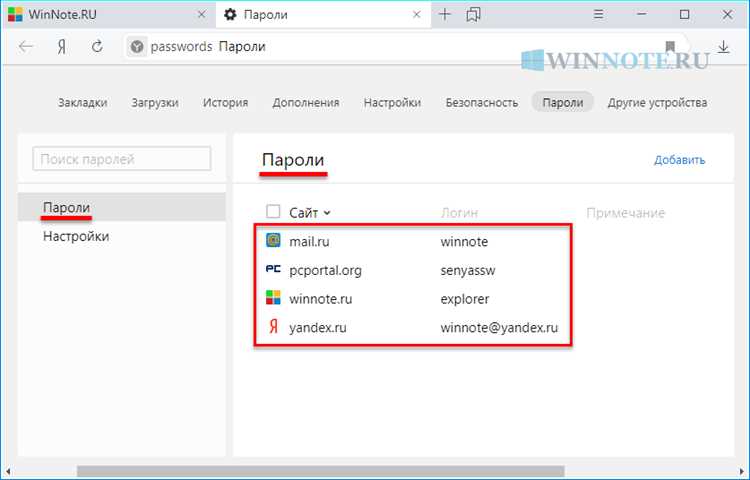The width and height of the screenshot is (750, 480).
Task: Focus the Поиск паролей search field
Action: (121, 159)
